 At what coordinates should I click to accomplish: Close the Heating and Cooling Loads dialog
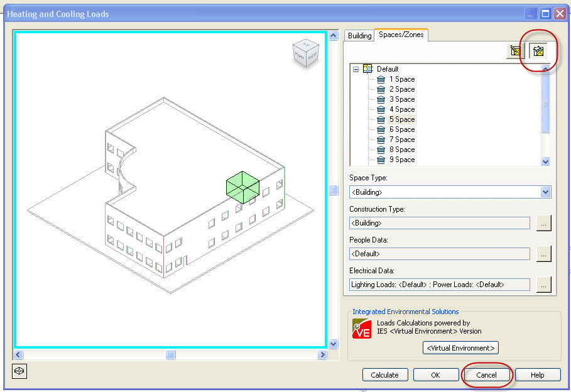click(x=559, y=14)
